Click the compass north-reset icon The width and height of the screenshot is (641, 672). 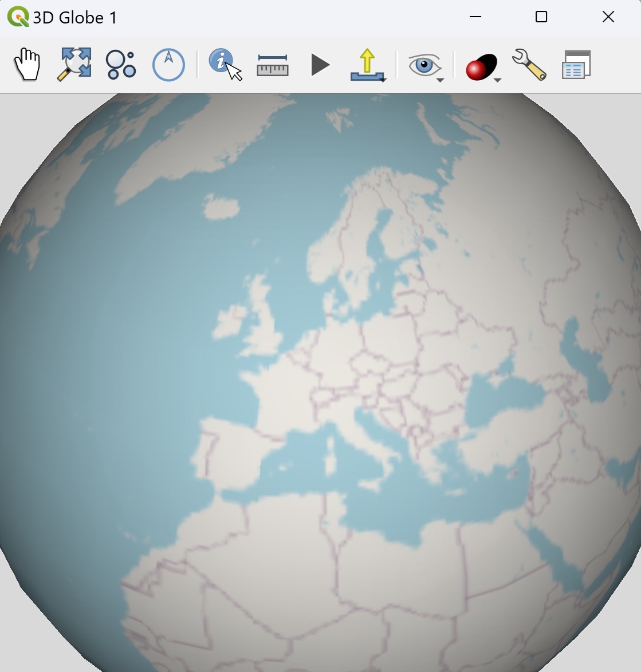pos(168,65)
